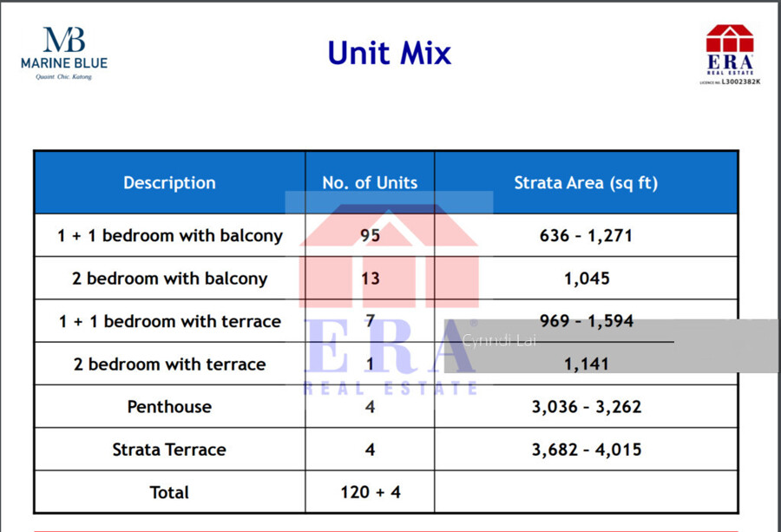Image resolution: width=781 pixels, height=532 pixels.
Task: Click the "120 + 4" total units cell
Action: (x=370, y=492)
